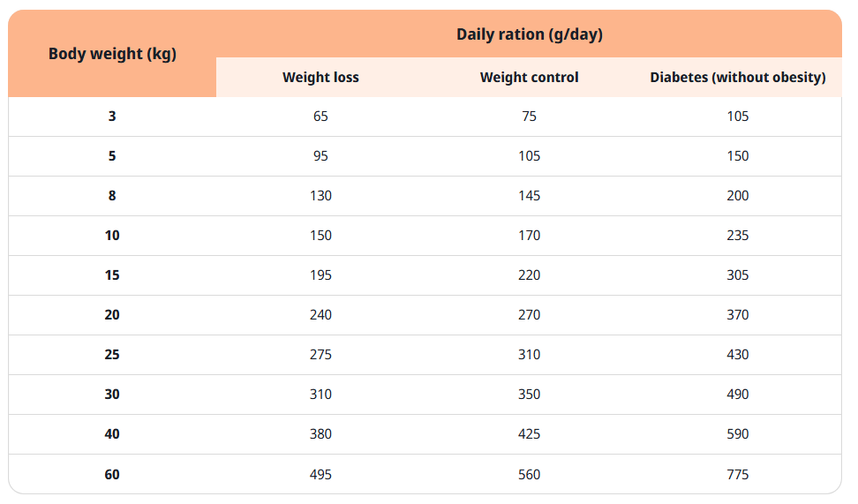The width and height of the screenshot is (858, 504).
Task: Click the weight control value 270
Action: (529, 315)
